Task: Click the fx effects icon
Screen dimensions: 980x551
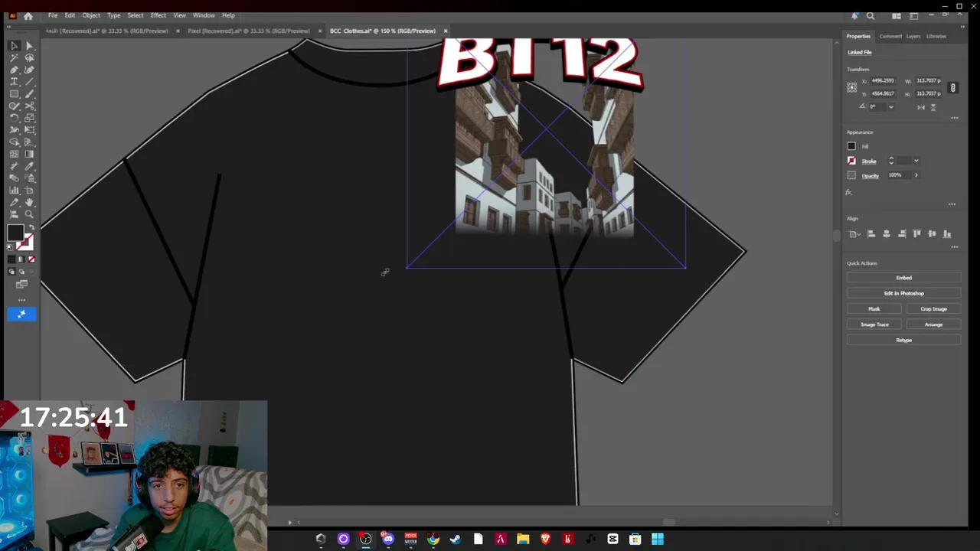Action: pyautogui.click(x=848, y=192)
